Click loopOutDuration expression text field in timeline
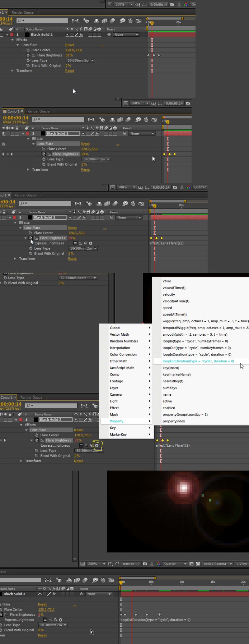The image size is (249, 644). tap(155, 620)
